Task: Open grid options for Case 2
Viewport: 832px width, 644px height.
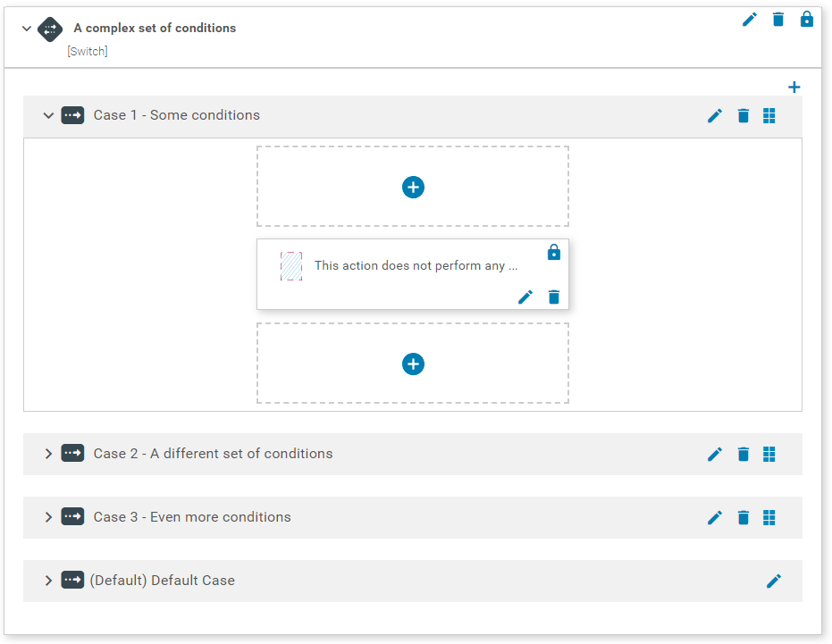Action: (x=769, y=455)
